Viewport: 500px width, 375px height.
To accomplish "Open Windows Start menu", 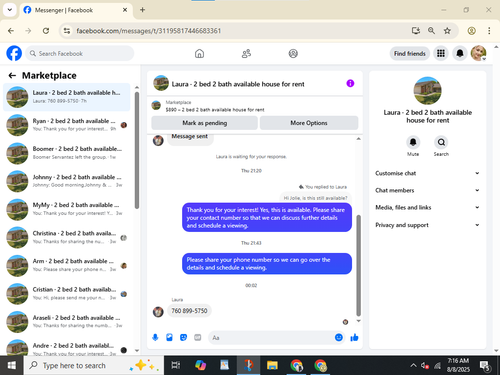I will (x=12, y=365).
